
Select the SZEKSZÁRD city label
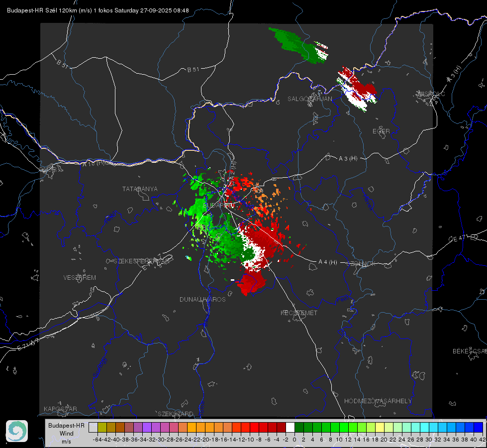pos(176,414)
